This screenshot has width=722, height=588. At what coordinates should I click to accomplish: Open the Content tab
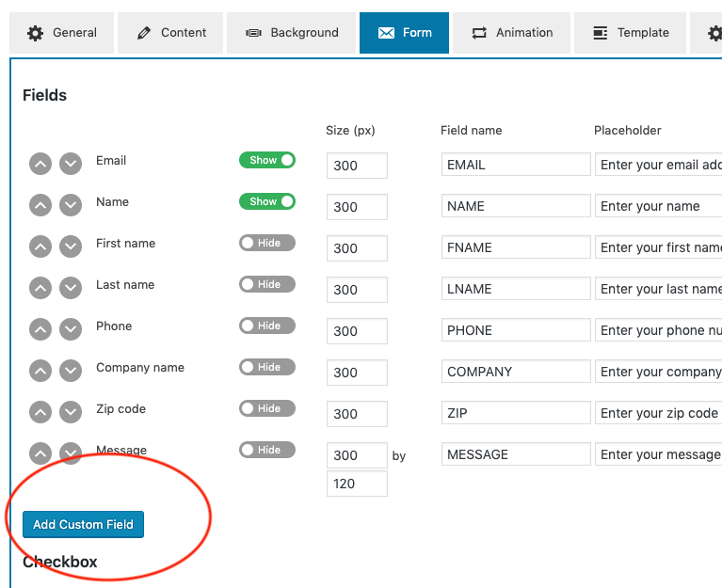(171, 33)
